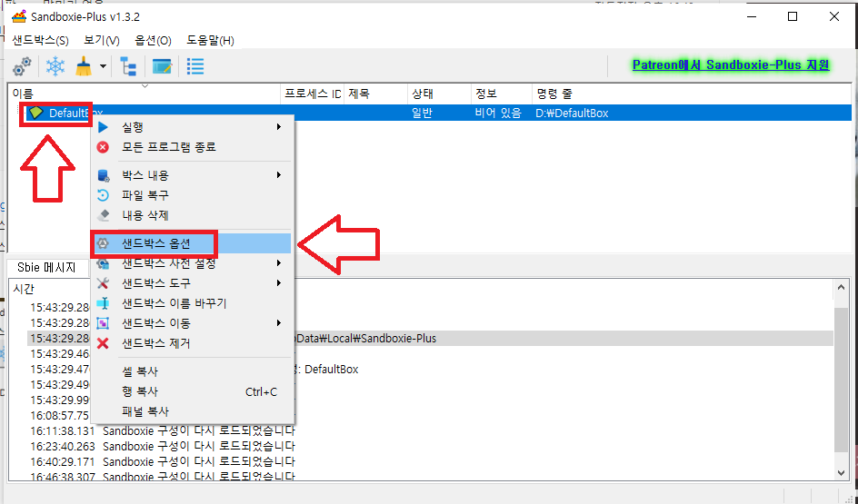This screenshot has width=858, height=504.
Task: Sort by the 상태 column header
Action: tap(439, 94)
